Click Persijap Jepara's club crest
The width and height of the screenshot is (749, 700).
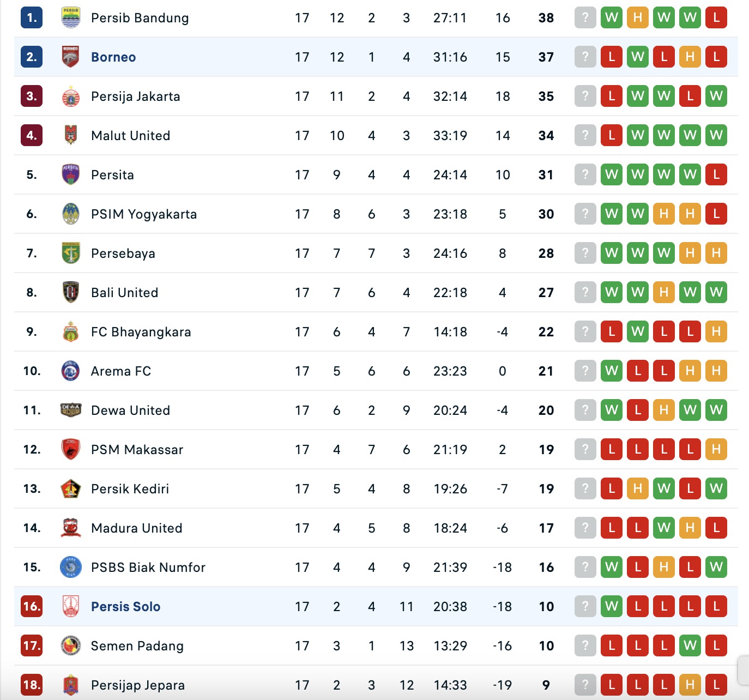click(70, 685)
